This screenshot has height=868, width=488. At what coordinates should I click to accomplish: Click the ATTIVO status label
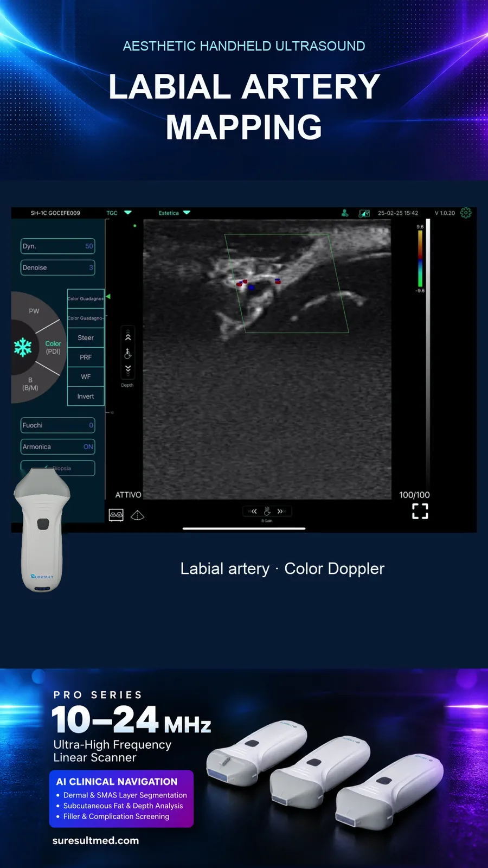128,495
